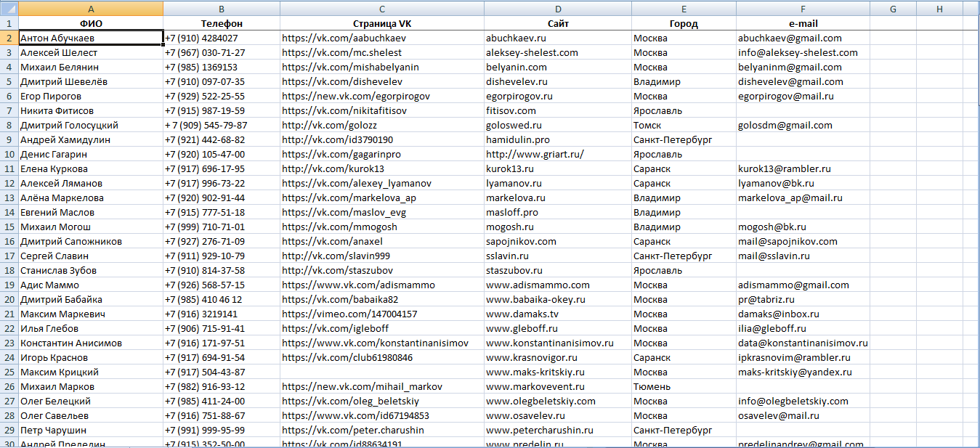Select site cell http://www.griart.ru/

coord(558,154)
